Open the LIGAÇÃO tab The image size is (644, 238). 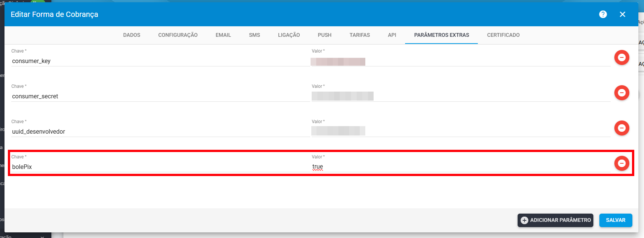[289, 35]
